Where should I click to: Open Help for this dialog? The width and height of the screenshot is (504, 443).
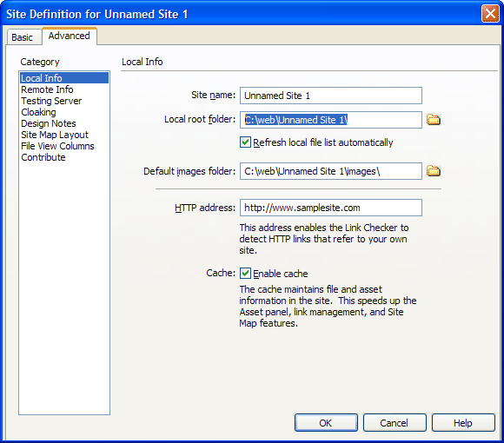pos(463,423)
